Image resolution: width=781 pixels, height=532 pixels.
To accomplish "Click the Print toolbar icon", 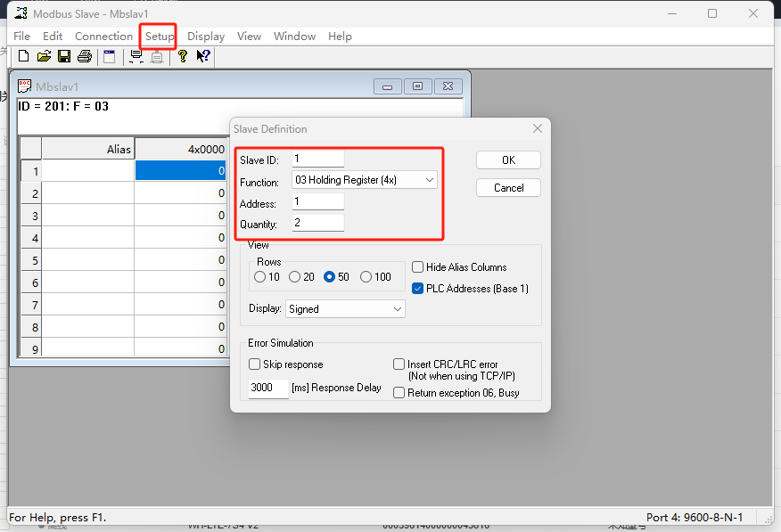I will click(85, 56).
